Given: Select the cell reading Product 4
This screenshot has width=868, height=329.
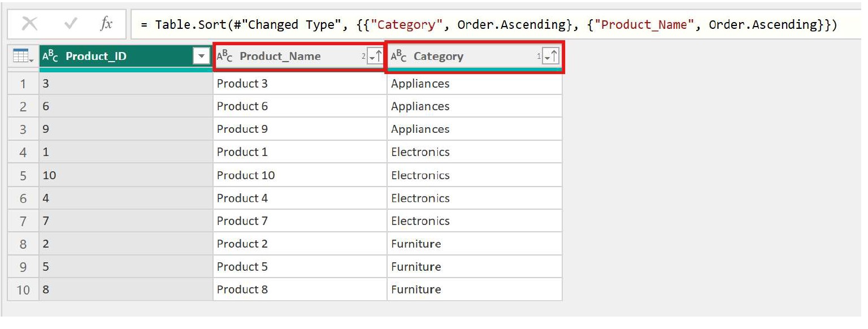Looking at the screenshot, I should pyautogui.click(x=300, y=198).
